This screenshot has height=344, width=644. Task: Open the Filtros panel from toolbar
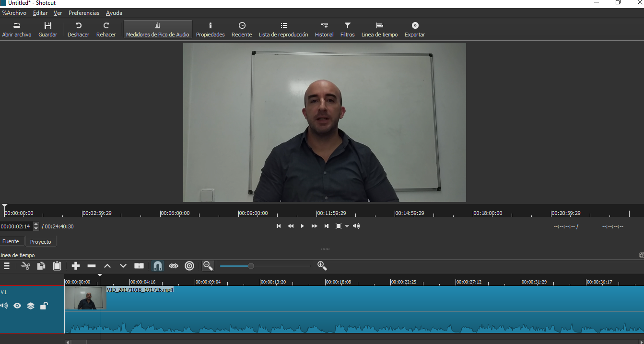[347, 29]
